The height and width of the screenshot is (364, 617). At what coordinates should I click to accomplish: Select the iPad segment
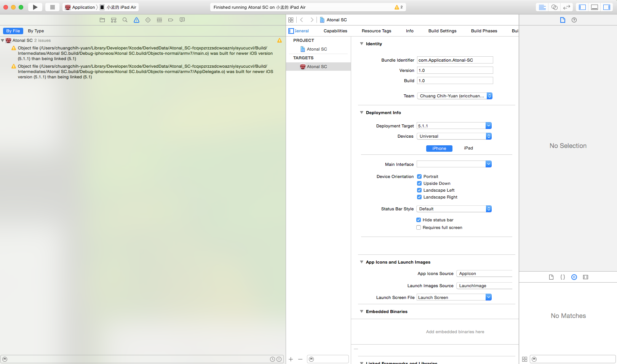468,148
